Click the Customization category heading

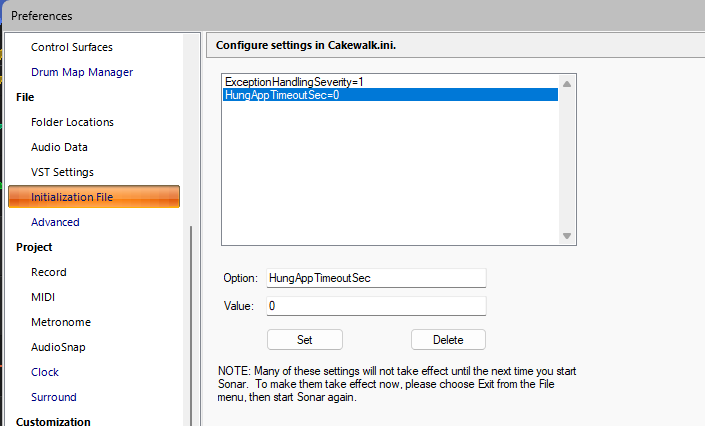[x=53, y=421]
